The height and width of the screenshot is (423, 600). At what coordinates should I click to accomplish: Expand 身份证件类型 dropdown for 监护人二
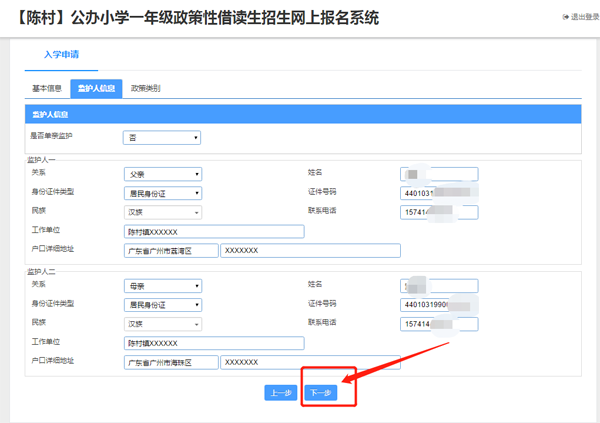[163, 305]
